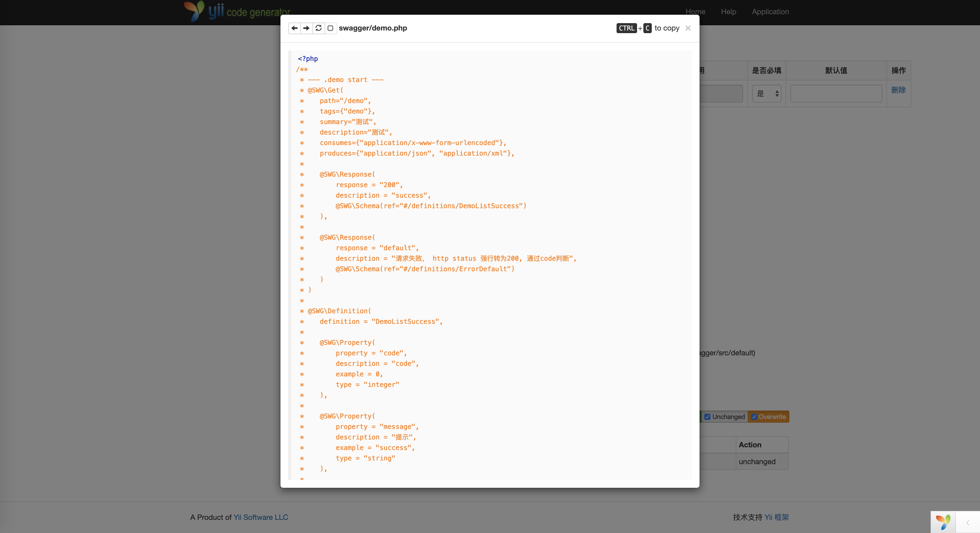
Task: Uncheck the Unchanged filter checkbox
Action: (x=707, y=417)
